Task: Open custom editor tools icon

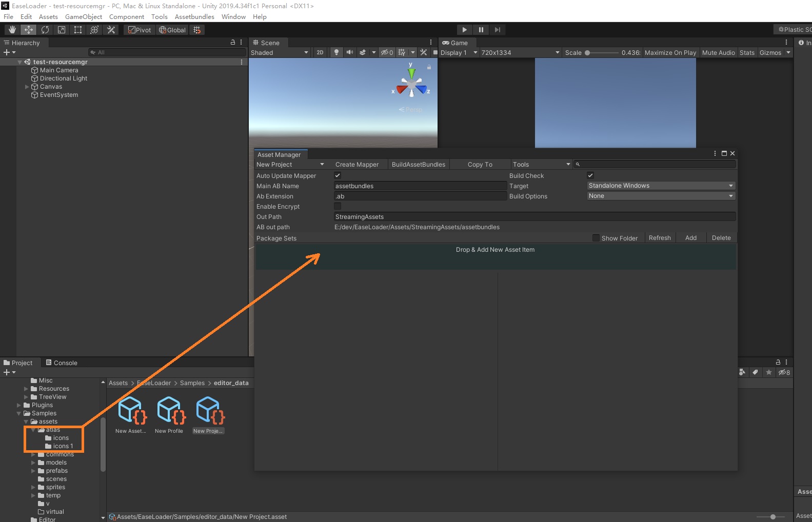Action: coord(111,30)
